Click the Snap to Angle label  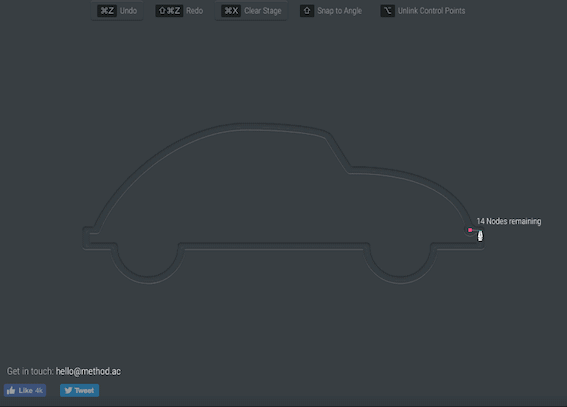point(340,11)
